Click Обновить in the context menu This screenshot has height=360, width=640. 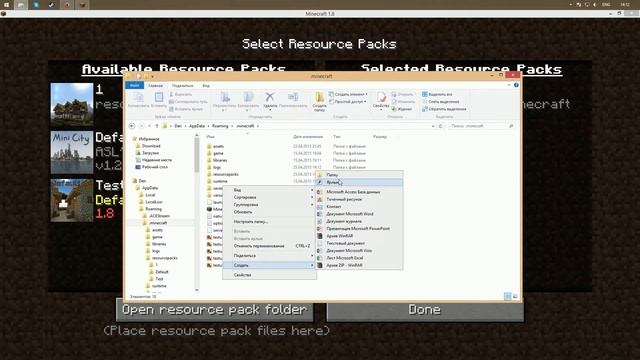269,212
